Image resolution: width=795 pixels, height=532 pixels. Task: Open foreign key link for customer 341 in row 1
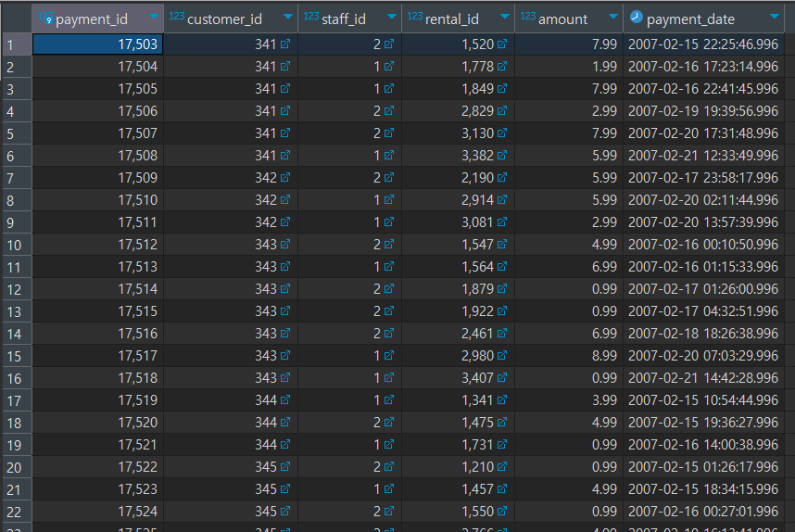(285, 44)
